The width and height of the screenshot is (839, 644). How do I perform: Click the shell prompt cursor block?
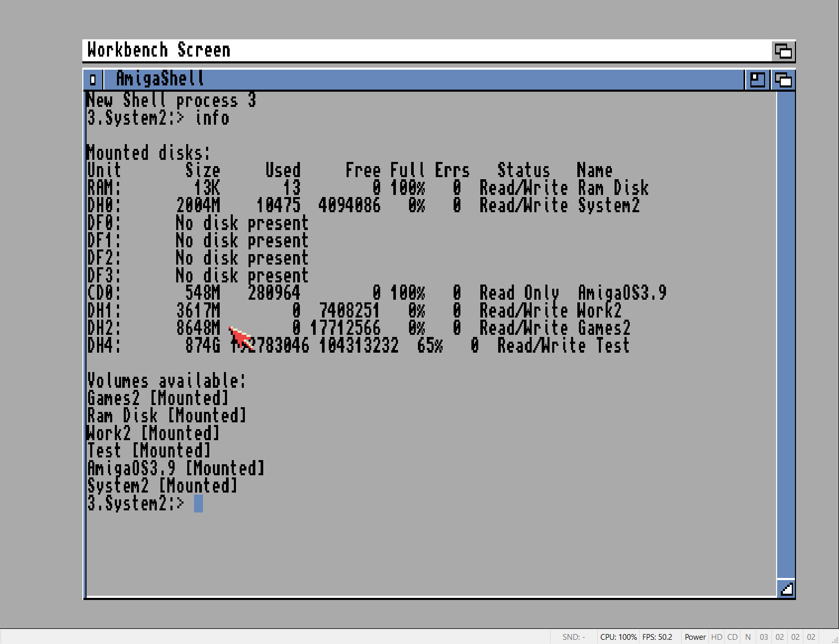click(x=198, y=504)
